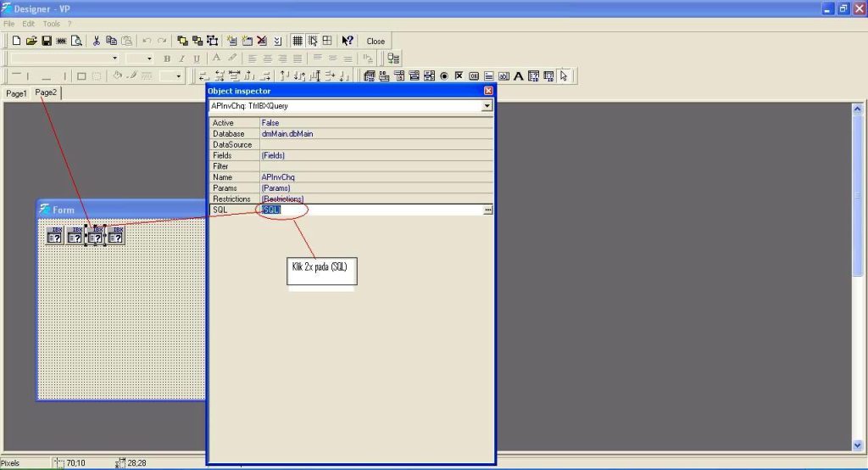Toggle align to grid button
868x470 pixels.
(312, 41)
